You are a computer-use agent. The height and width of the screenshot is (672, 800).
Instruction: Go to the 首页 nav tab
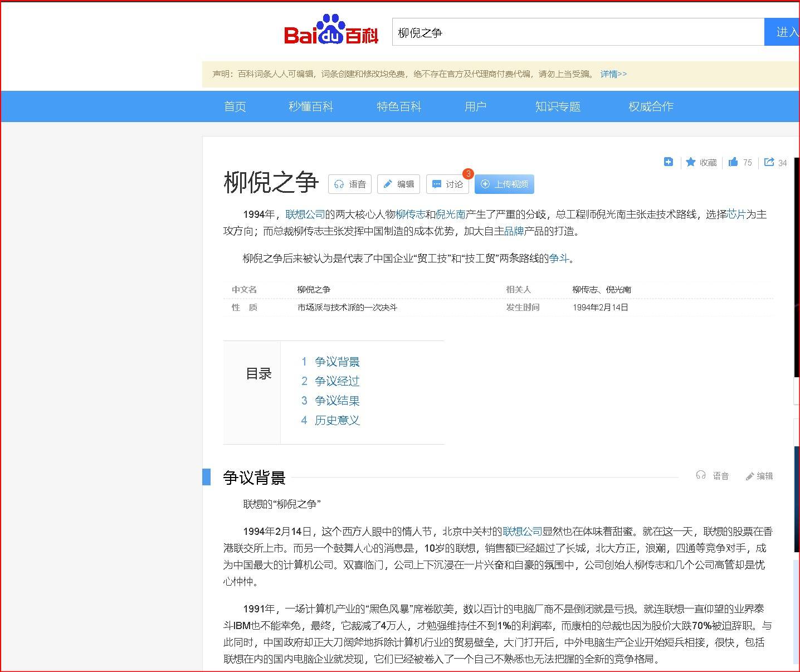(235, 106)
